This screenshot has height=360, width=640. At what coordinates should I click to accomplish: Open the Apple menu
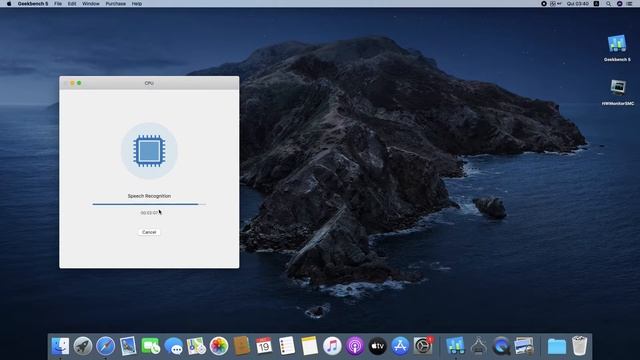point(9,4)
